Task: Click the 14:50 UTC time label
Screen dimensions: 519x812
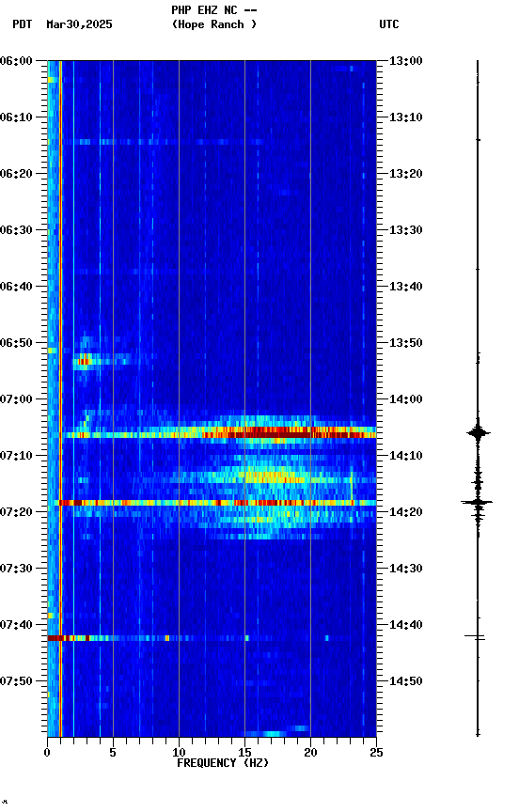Action: (x=406, y=682)
